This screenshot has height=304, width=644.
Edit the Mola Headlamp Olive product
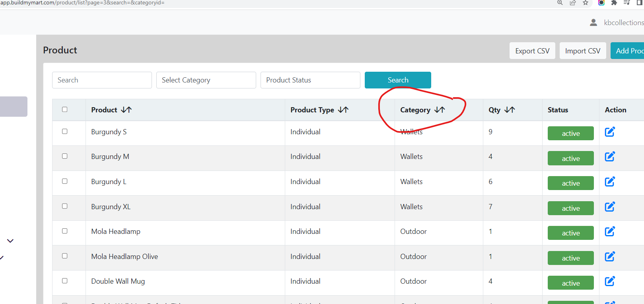pos(610,257)
